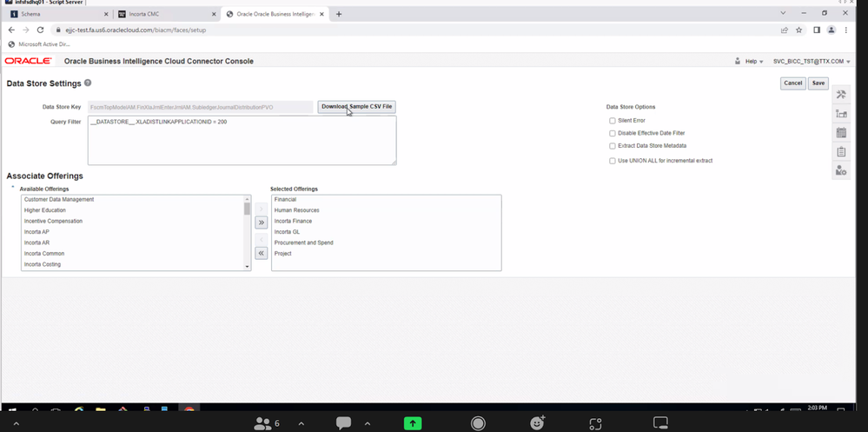The width and height of the screenshot is (868, 432).
Task: Click Available Offerings scroll up arrow
Action: pos(247,199)
